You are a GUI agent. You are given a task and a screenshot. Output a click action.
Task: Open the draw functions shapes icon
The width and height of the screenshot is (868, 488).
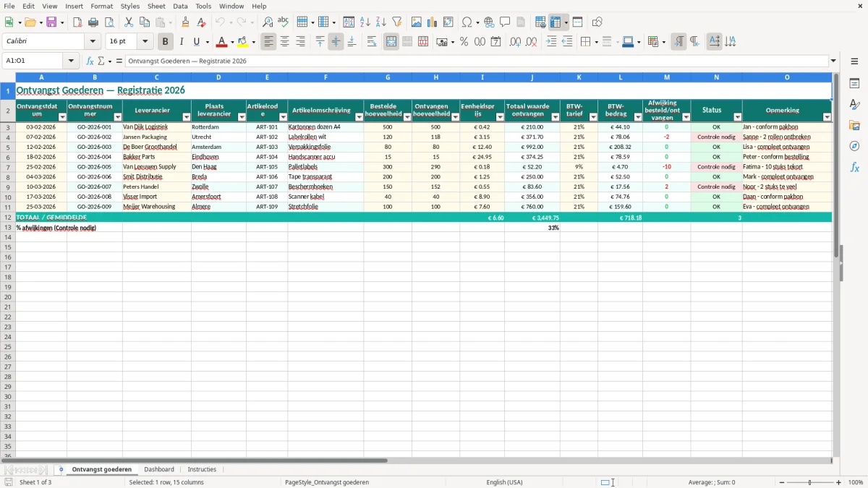[x=597, y=22]
